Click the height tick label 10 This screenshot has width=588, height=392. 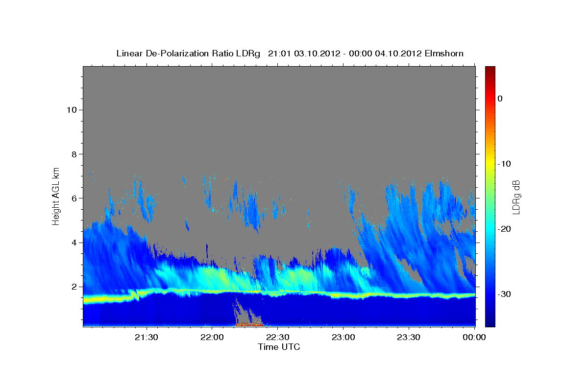tap(71, 110)
